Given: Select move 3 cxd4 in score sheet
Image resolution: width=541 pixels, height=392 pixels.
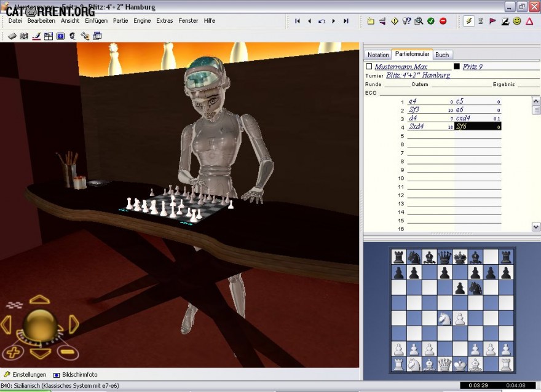Looking at the screenshot, I should tap(463, 118).
